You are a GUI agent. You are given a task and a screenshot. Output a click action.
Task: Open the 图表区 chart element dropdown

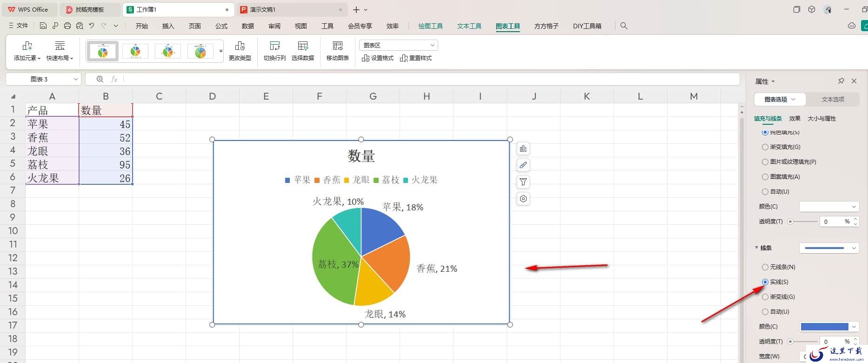tap(399, 45)
